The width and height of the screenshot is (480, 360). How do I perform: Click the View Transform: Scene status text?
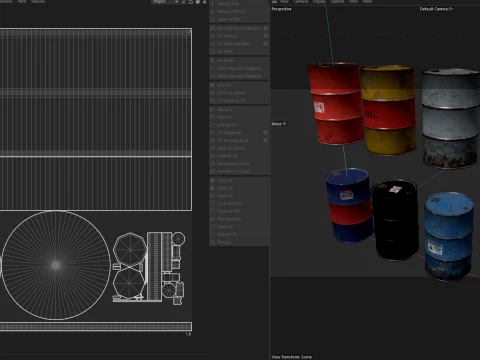tap(292, 357)
